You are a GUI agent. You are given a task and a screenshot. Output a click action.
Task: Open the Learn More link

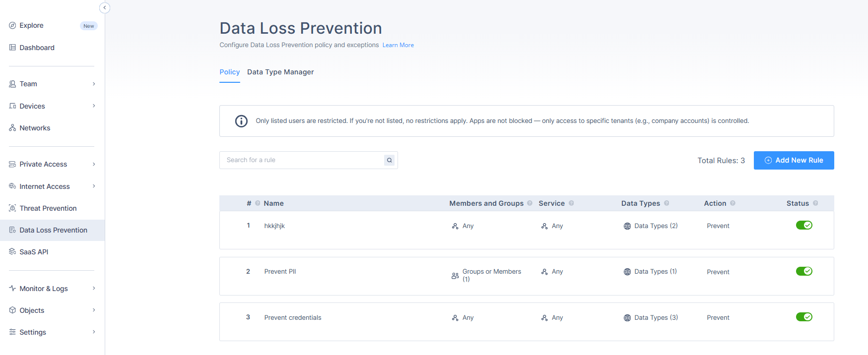pos(398,45)
